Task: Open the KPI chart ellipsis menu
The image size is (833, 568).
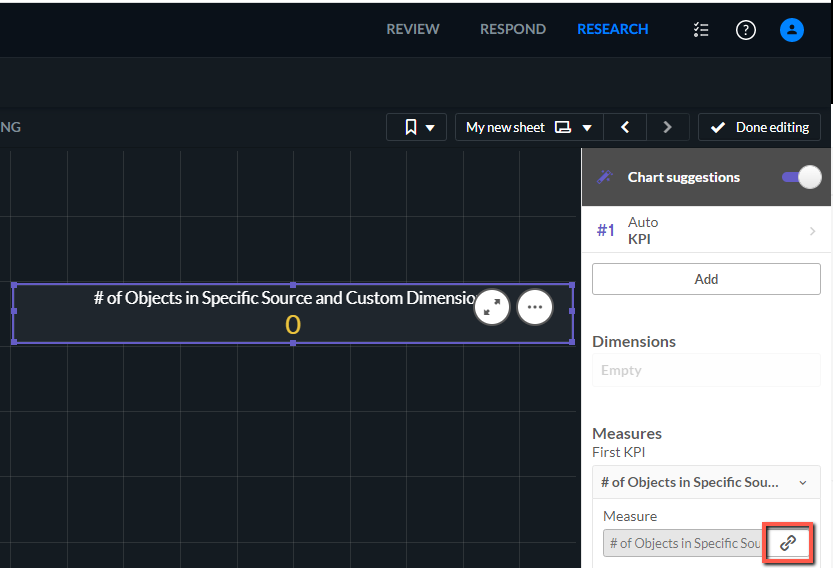Action: (535, 307)
